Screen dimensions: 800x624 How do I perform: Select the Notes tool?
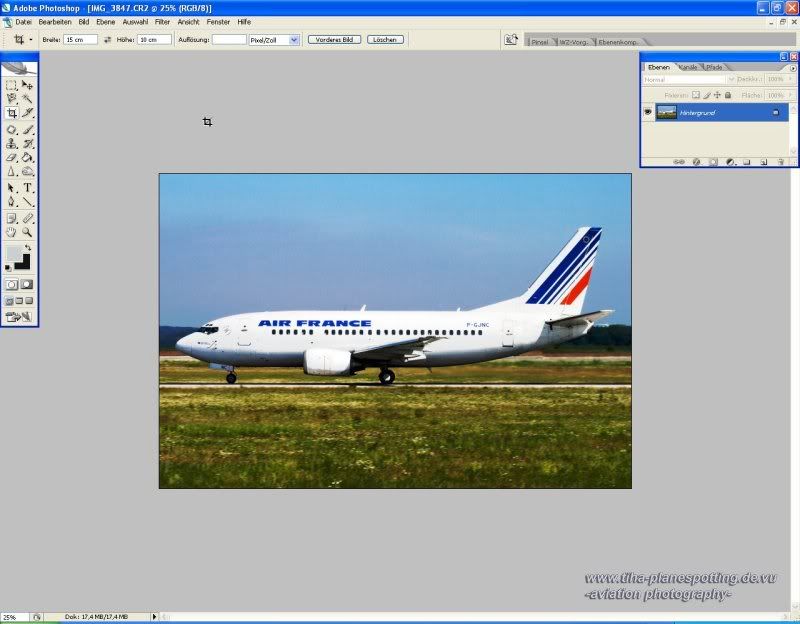coord(11,218)
